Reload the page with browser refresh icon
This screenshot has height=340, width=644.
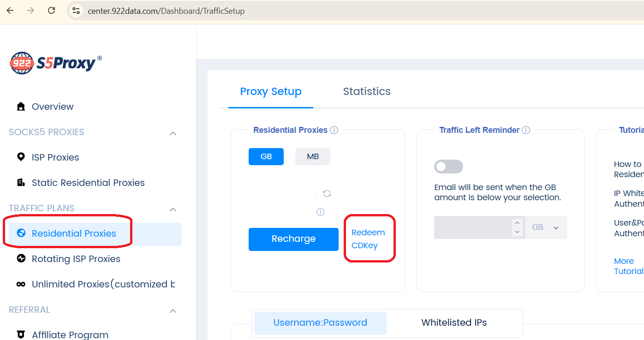[52, 11]
